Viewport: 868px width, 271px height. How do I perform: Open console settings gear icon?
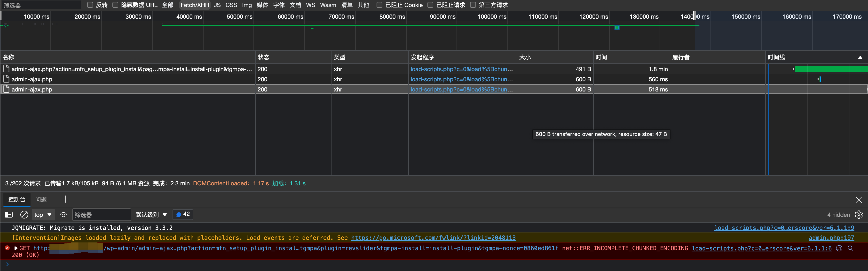tap(859, 214)
